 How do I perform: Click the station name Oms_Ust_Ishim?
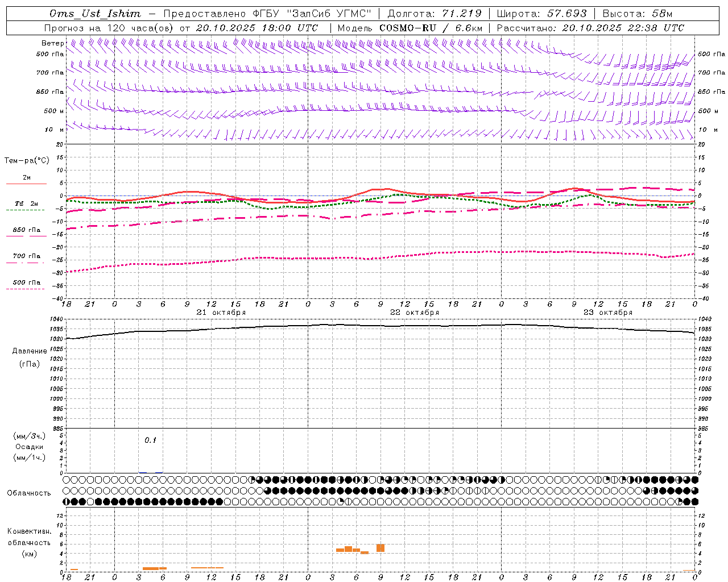tap(95, 14)
